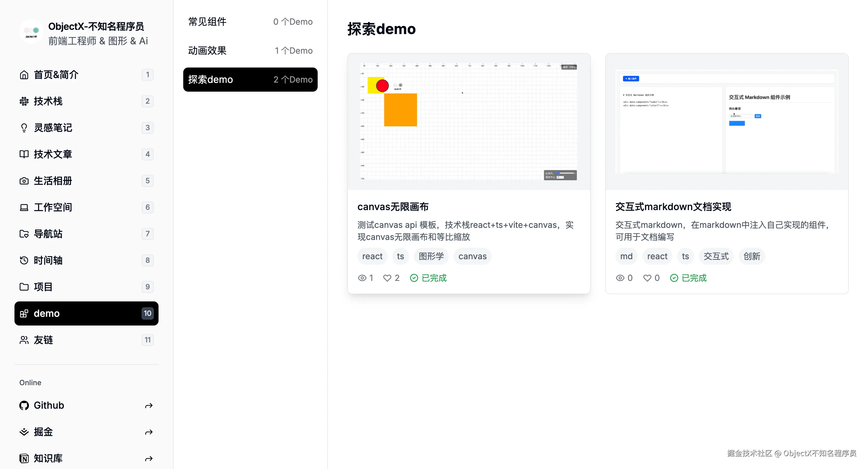This screenshot has height=469, width=868.
Task: Click the eye views icon on 交互式markdown card
Action: click(620, 278)
